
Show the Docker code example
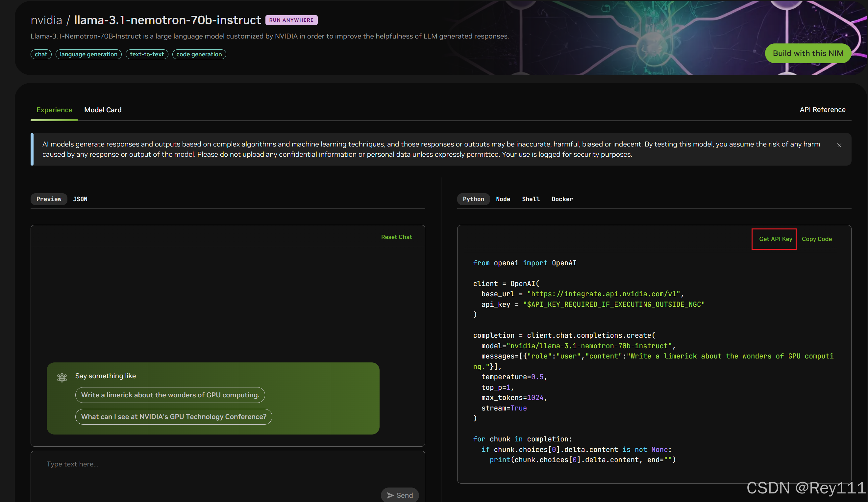click(562, 199)
